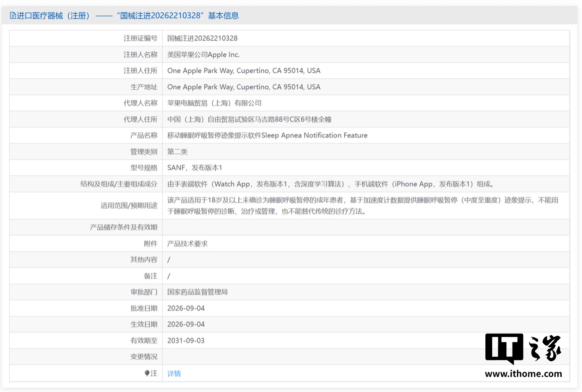
Task: Click the 详情 details link
Action: coord(174,374)
